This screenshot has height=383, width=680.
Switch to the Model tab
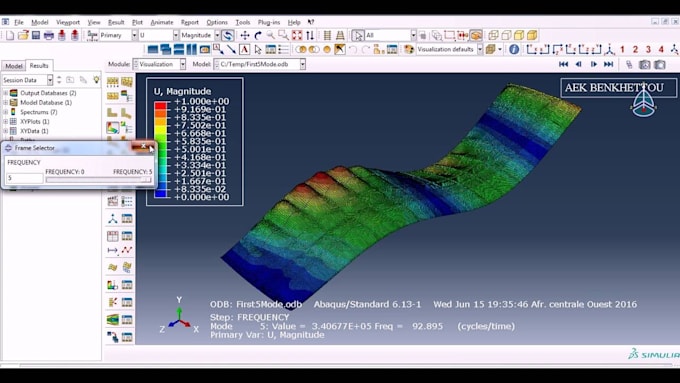(x=13, y=66)
